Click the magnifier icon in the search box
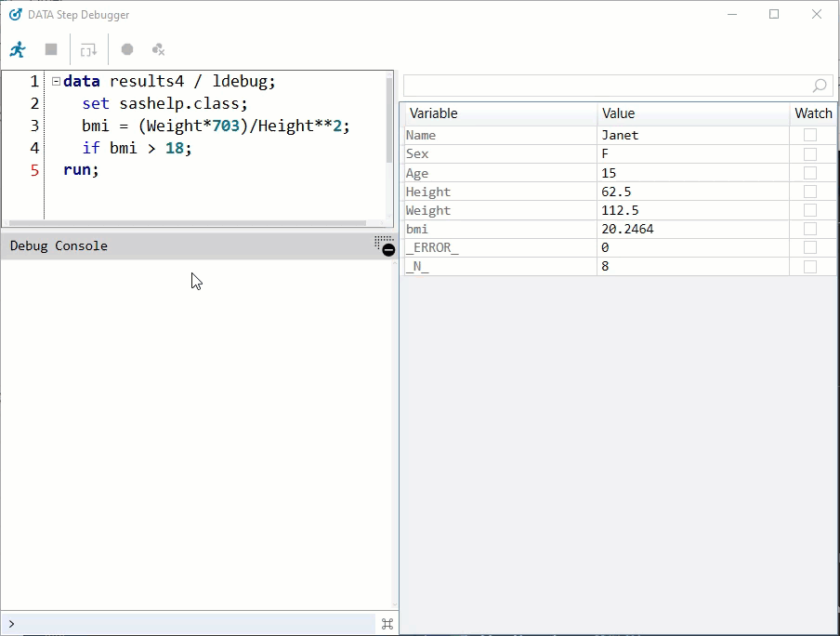 (819, 86)
